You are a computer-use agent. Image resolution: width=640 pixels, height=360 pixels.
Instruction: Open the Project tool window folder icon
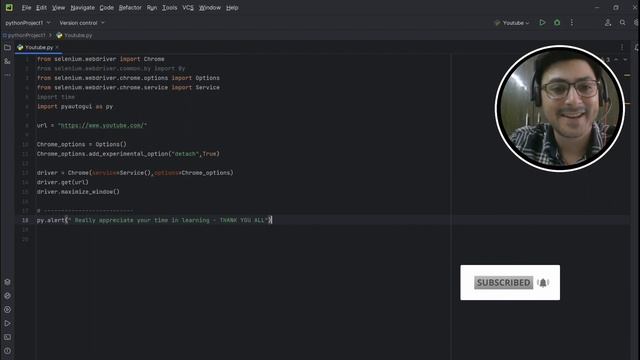pyautogui.click(x=7, y=48)
